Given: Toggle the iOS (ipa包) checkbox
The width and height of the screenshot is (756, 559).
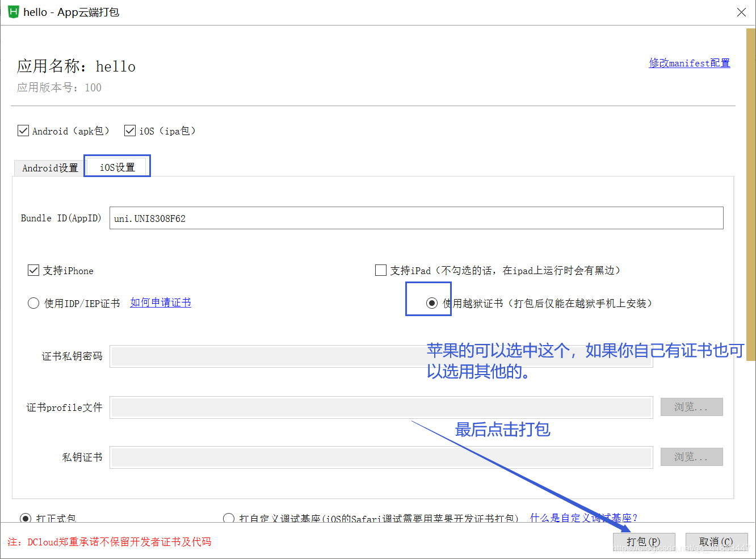Looking at the screenshot, I should coord(130,131).
